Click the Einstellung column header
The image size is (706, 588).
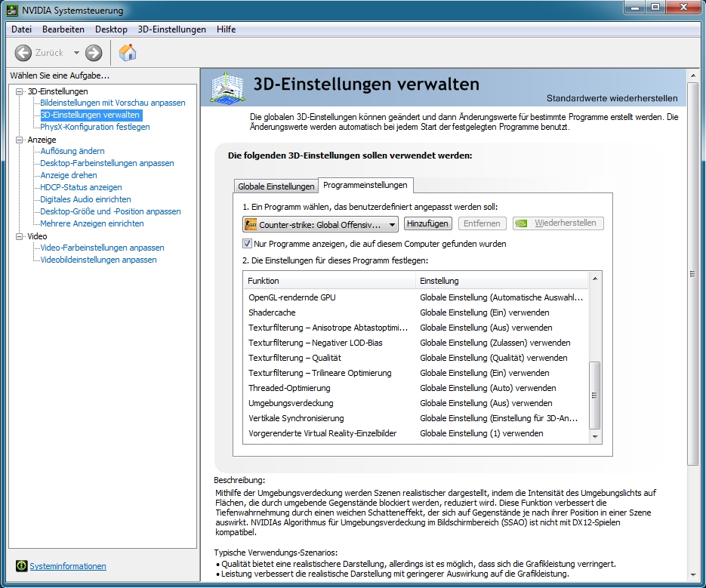point(501,281)
